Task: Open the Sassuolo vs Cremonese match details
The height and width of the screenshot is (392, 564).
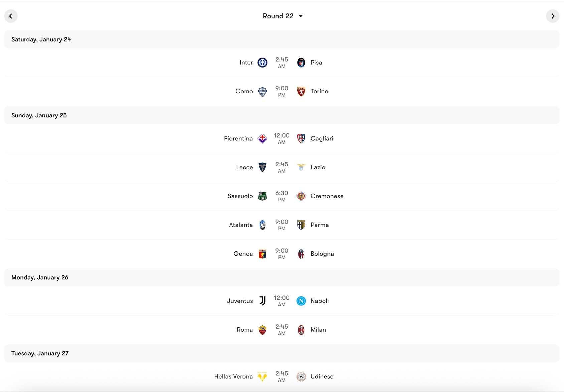Action: [x=282, y=196]
